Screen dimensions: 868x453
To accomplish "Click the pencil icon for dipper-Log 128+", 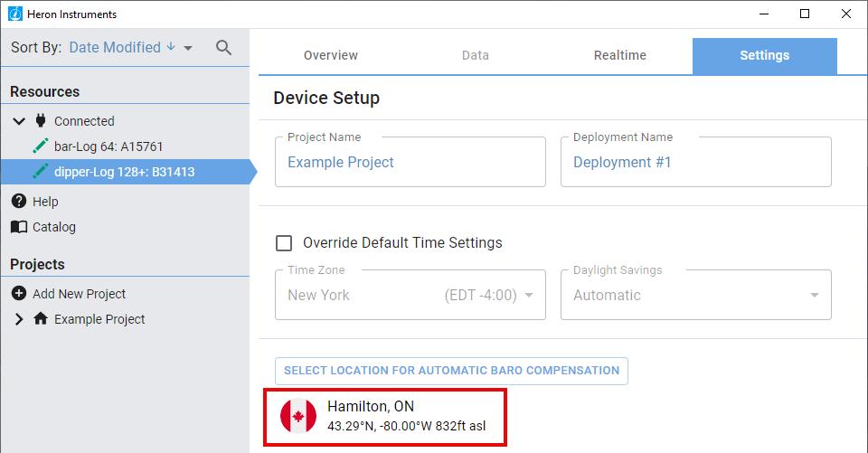I will (x=40, y=171).
